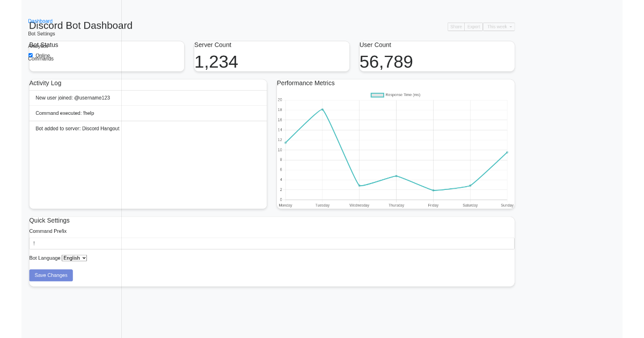Open the Dashboard link in sidebar
644x338 pixels.
tap(40, 21)
